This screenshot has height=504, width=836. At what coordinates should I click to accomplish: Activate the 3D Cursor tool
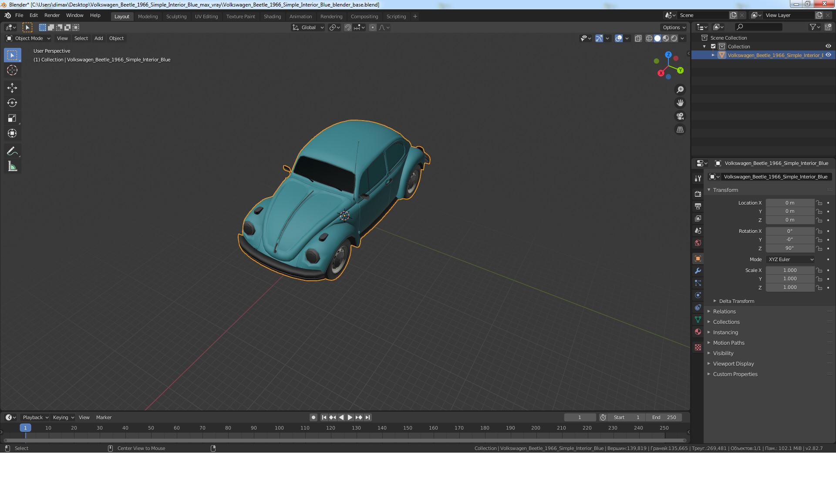pos(12,70)
